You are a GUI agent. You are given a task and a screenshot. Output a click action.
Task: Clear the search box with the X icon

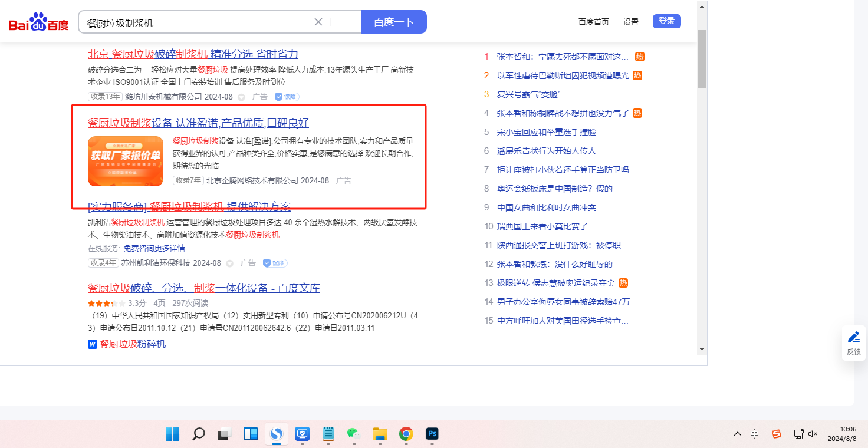click(318, 22)
